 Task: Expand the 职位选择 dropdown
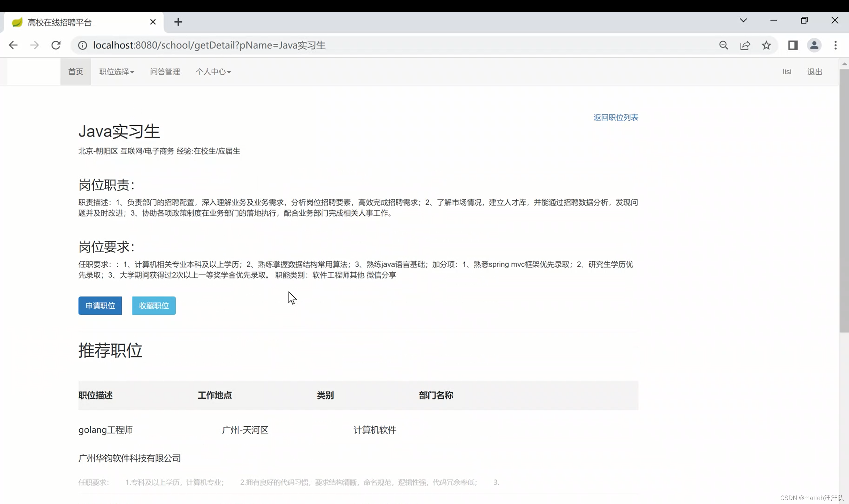pyautogui.click(x=116, y=72)
